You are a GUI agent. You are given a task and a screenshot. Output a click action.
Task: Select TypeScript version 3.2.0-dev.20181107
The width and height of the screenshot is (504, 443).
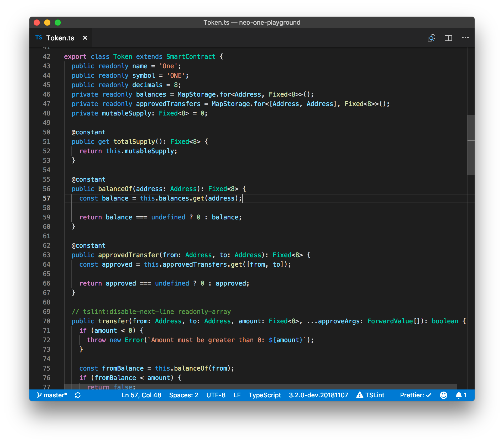[318, 395]
